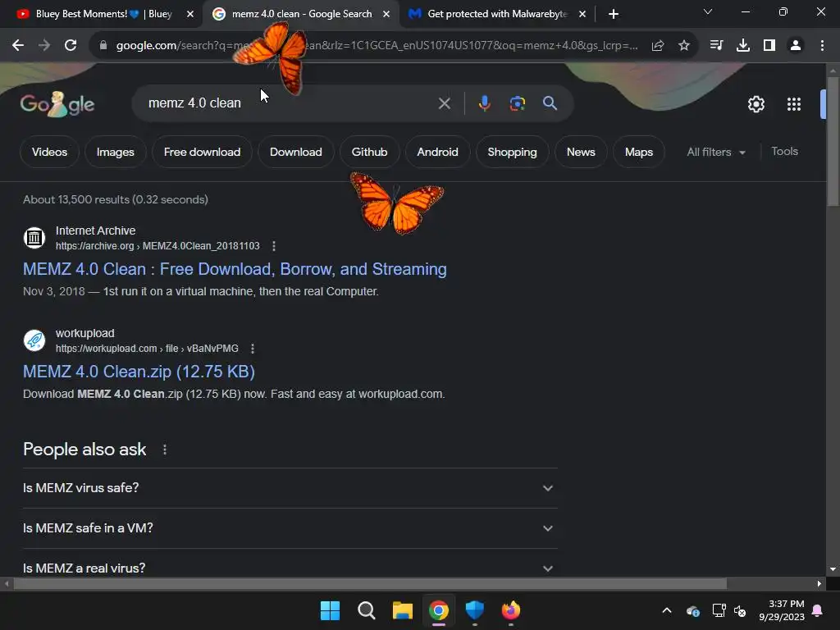Open the tab search dropdown arrow
The image size is (840, 630).
coord(708,11)
